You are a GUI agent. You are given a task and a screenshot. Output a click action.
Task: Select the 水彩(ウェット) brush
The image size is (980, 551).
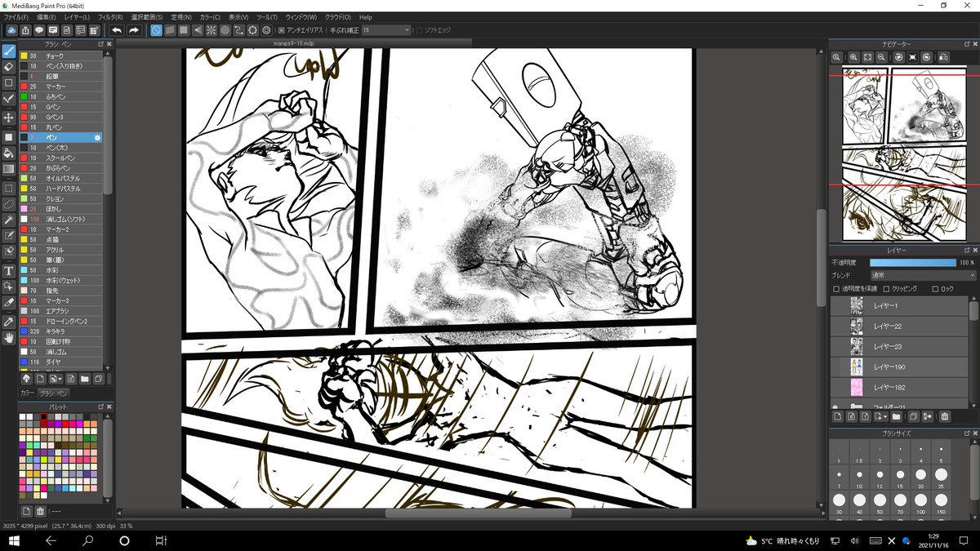click(61, 280)
